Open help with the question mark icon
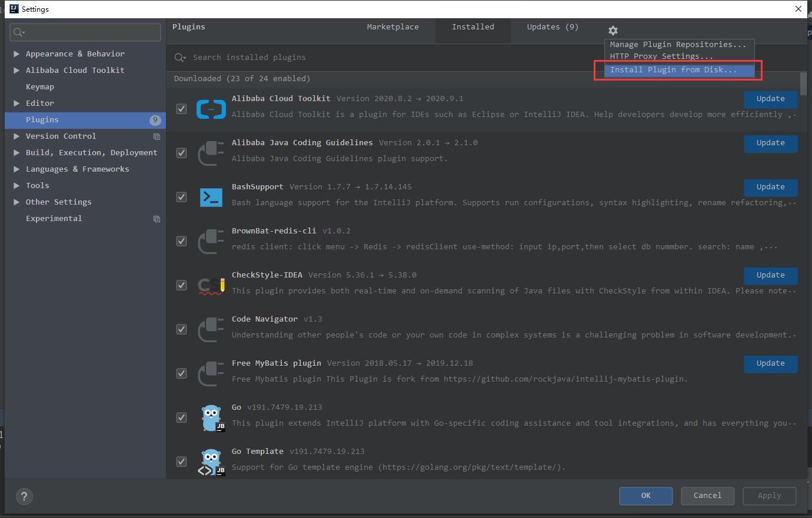This screenshot has width=812, height=518. pyautogui.click(x=24, y=496)
